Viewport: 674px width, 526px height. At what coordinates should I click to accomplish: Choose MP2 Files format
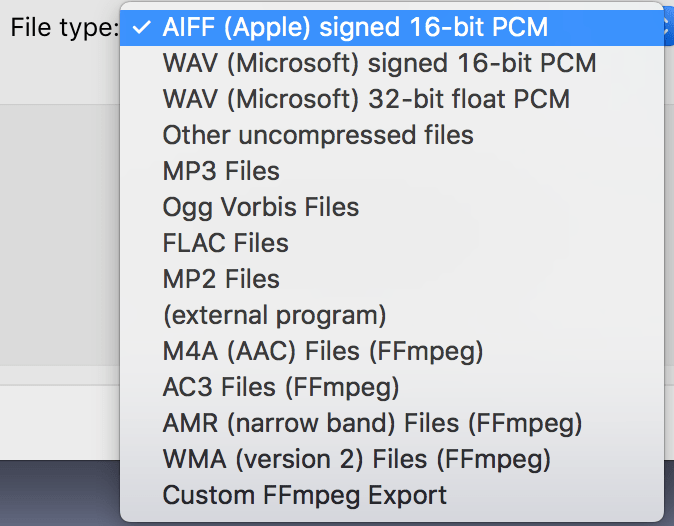[221, 279]
